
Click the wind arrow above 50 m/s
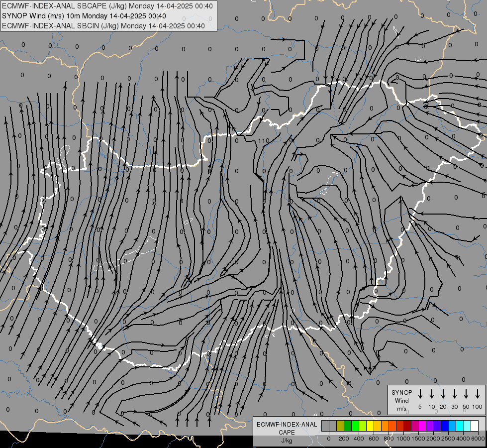tap(466, 394)
